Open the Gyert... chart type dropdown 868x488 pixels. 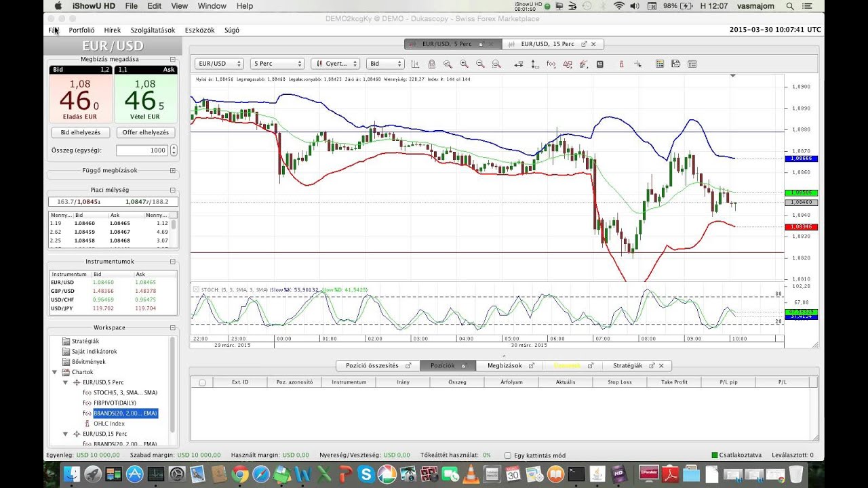tap(335, 64)
